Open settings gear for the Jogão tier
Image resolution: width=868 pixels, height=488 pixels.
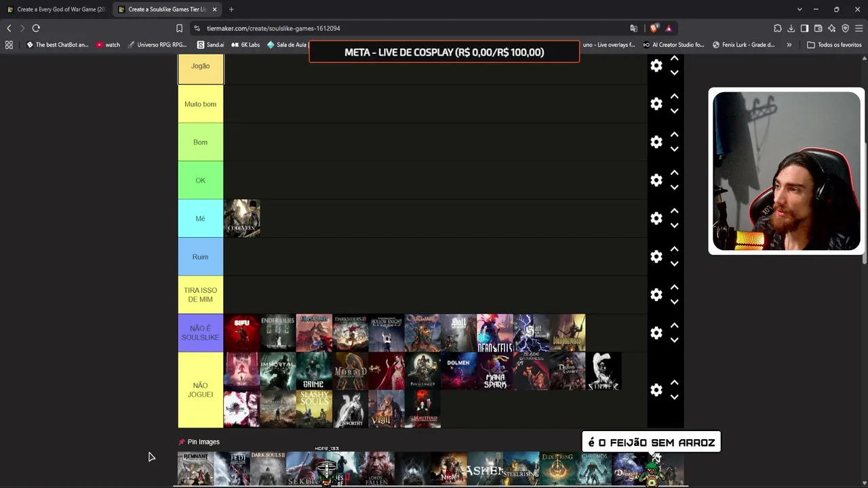[656, 66]
